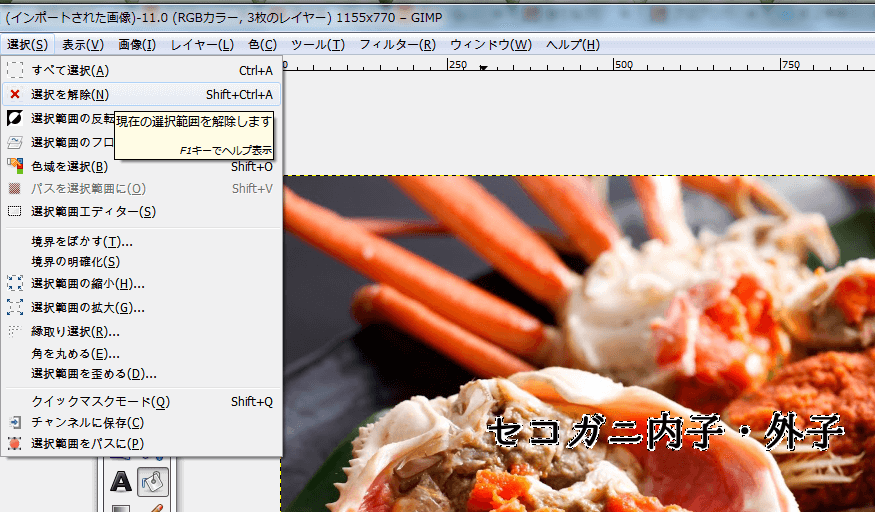Open the 選択(S) menu
The width and height of the screenshot is (875, 512).
click(x=27, y=45)
